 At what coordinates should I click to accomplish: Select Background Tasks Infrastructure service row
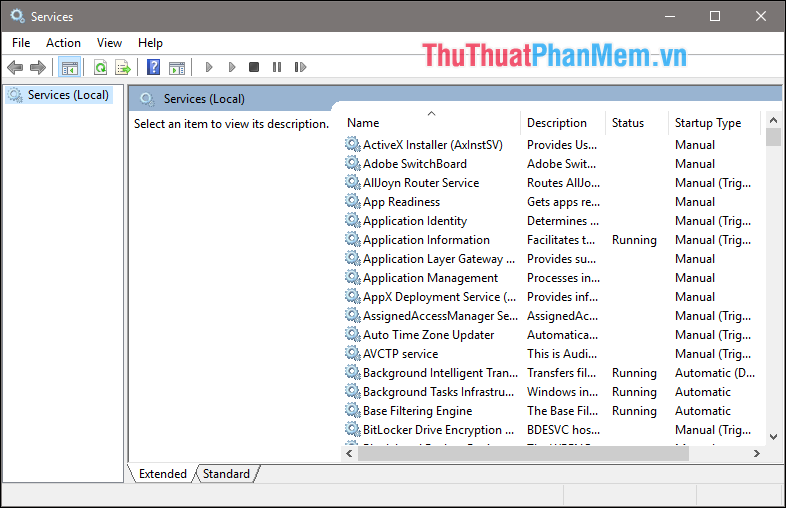[551, 392]
